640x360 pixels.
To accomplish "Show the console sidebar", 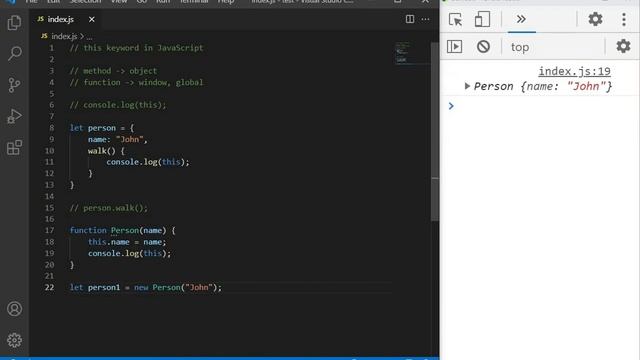I will pyautogui.click(x=454, y=47).
